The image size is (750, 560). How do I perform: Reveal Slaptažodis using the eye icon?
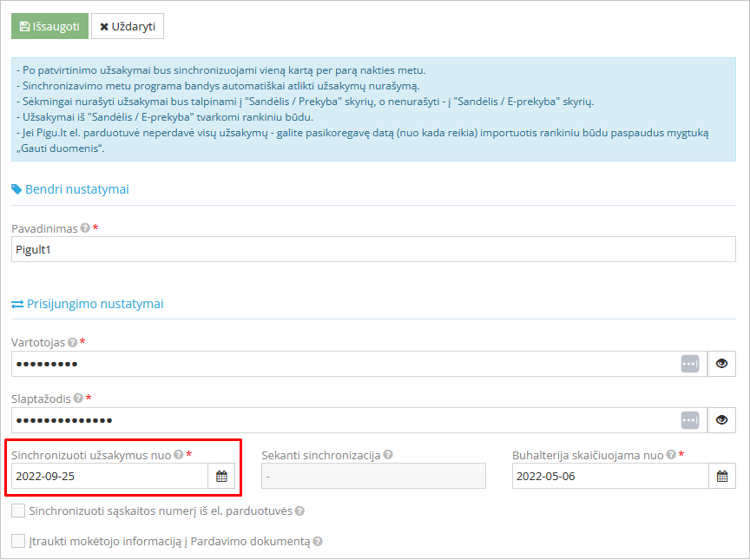(721, 420)
